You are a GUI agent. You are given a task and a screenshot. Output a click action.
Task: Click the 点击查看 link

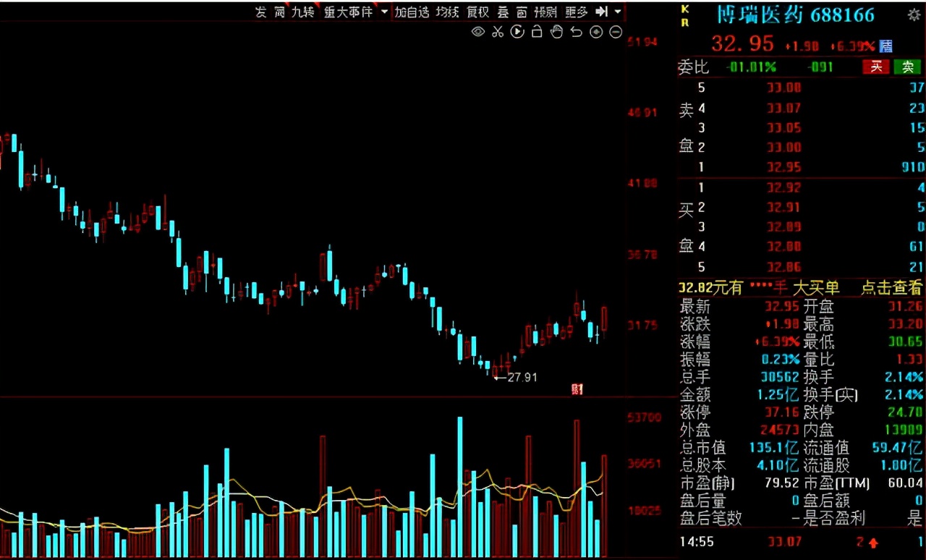click(x=891, y=287)
